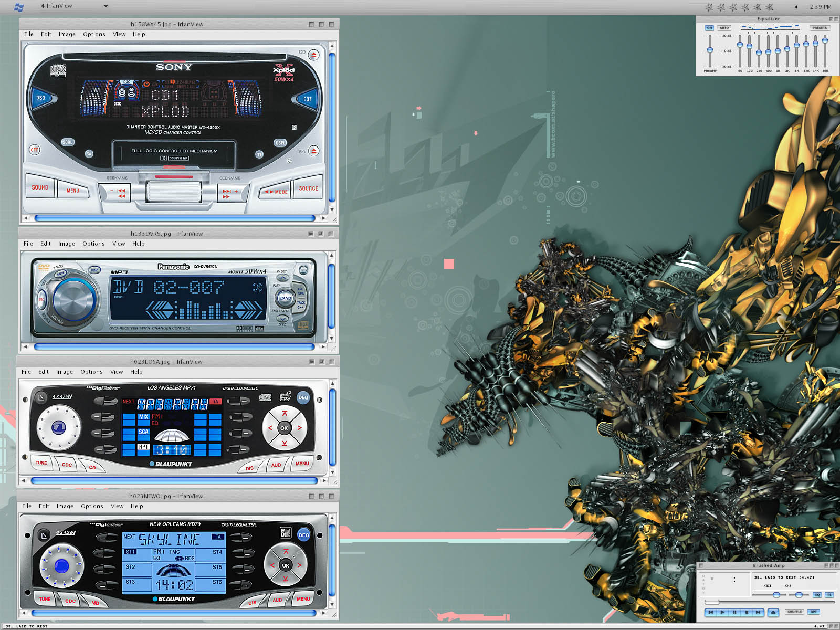The width and height of the screenshot is (840, 630).
Task: Click the up scroll arrow in h023NEWO.jpg window
Action: coord(332,518)
